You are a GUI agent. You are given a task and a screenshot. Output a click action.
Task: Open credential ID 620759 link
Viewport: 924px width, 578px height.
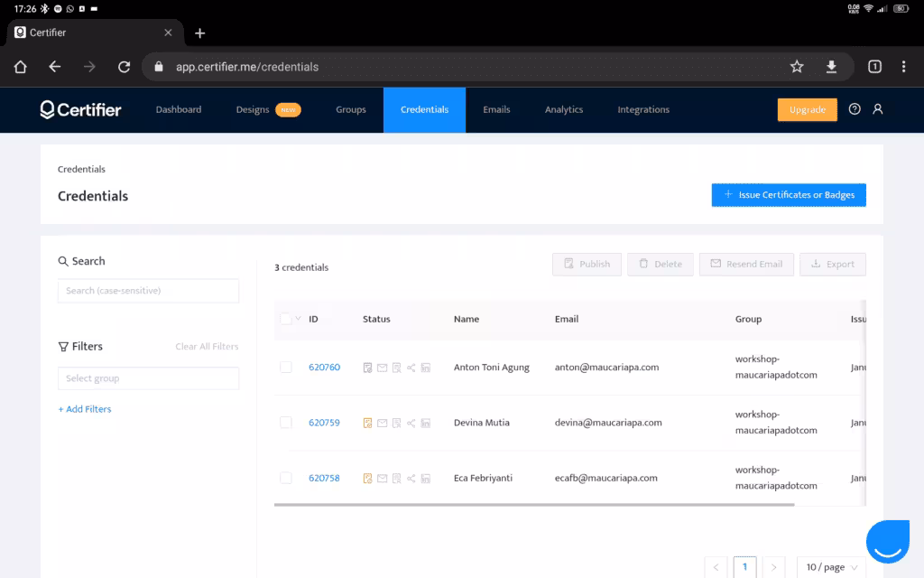coord(324,423)
